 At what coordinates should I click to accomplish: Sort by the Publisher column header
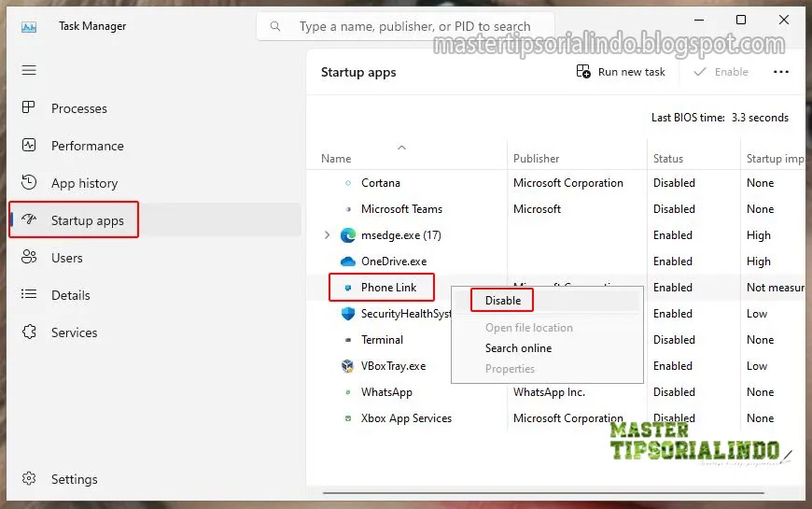click(x=536, y=159)
